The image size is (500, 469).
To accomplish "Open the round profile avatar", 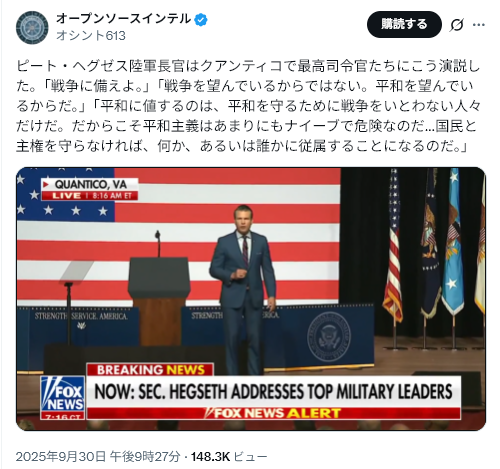I will click(x=32, y=28).
